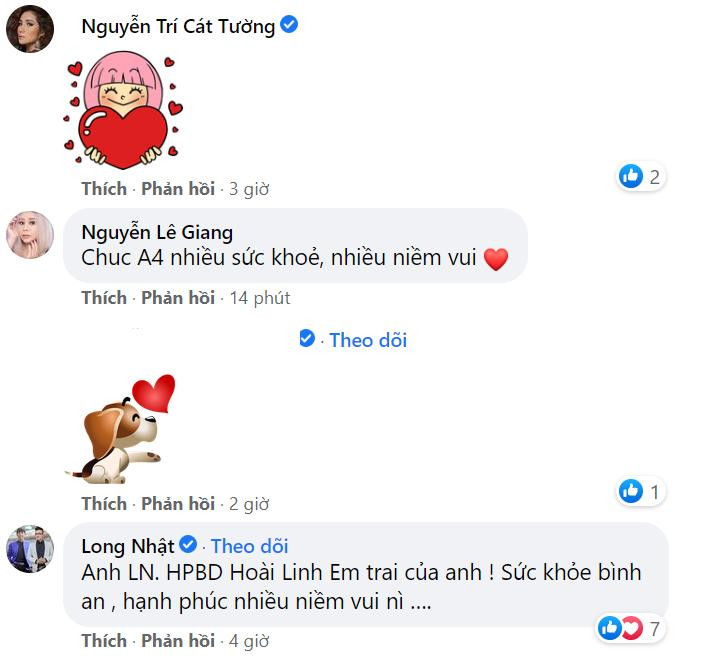
Task: Reply to the comment posted 3 giờ ago
Action: point(178,188)
